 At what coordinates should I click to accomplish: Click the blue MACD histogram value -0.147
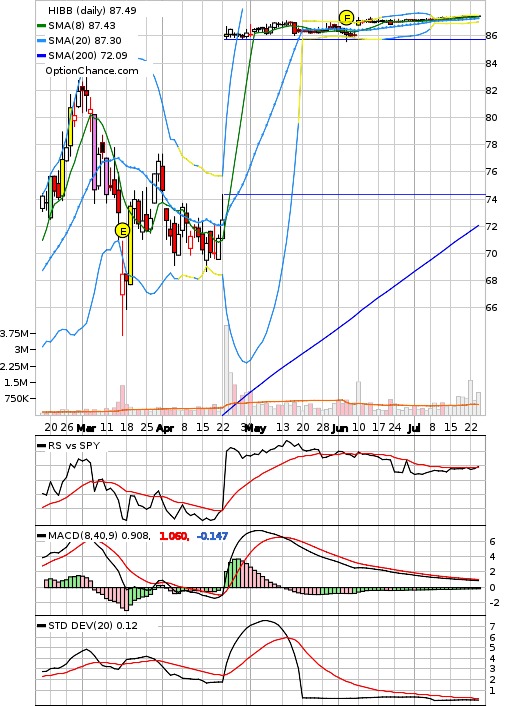(213, 536)
